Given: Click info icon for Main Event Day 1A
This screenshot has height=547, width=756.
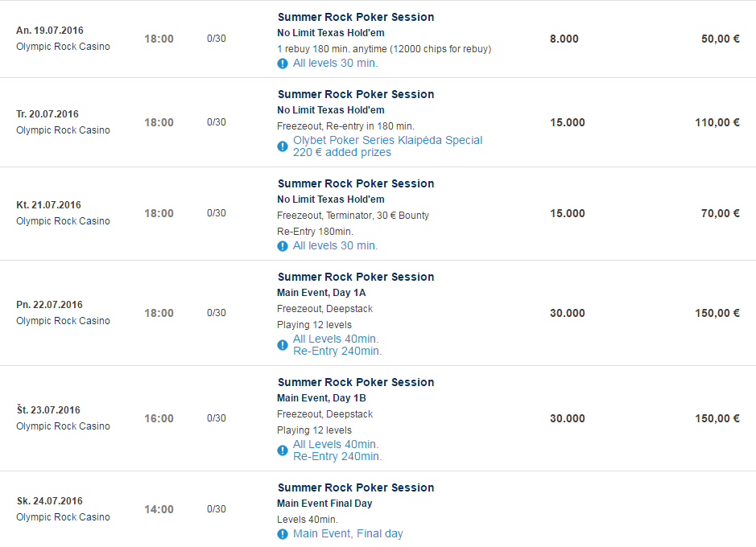Looking at the screenshot, I should [x=283, y=345].
